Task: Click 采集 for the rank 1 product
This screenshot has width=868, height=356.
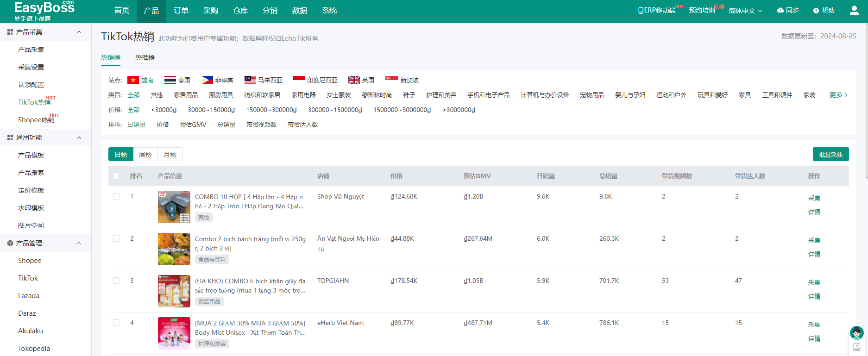Action: click(814, 198)
